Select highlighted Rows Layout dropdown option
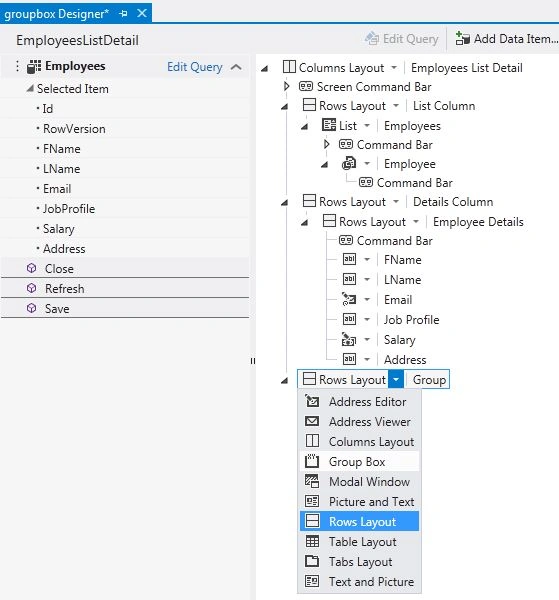559x600 pixels. coord(359,521)
